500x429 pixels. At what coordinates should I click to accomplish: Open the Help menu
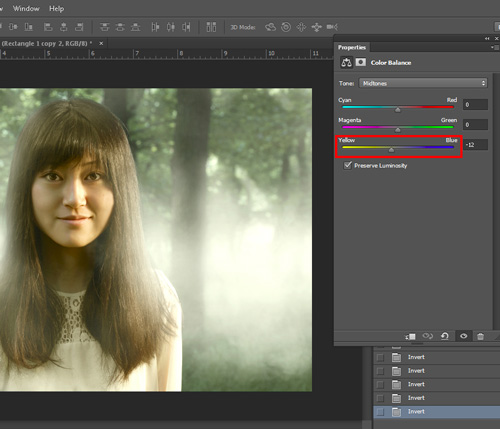(x=56, y=9)
